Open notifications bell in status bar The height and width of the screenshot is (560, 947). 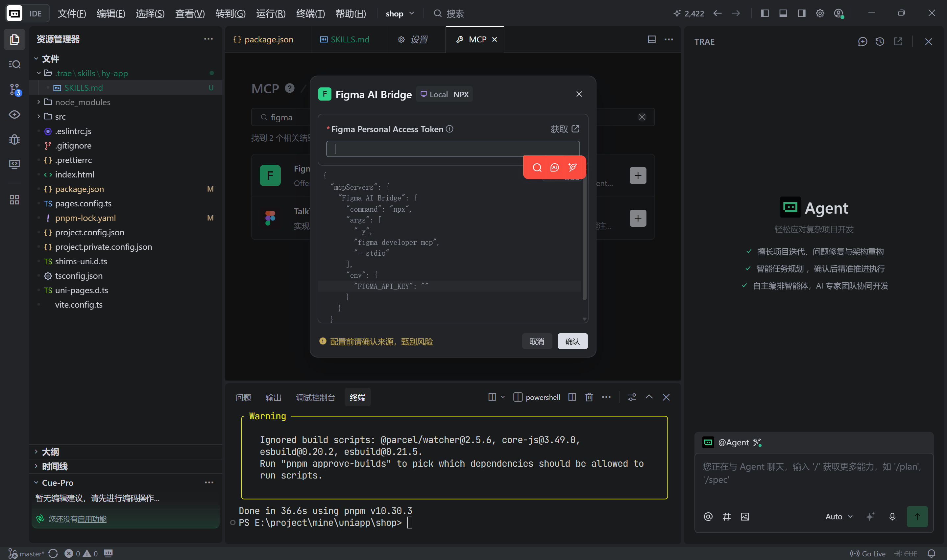932,553
